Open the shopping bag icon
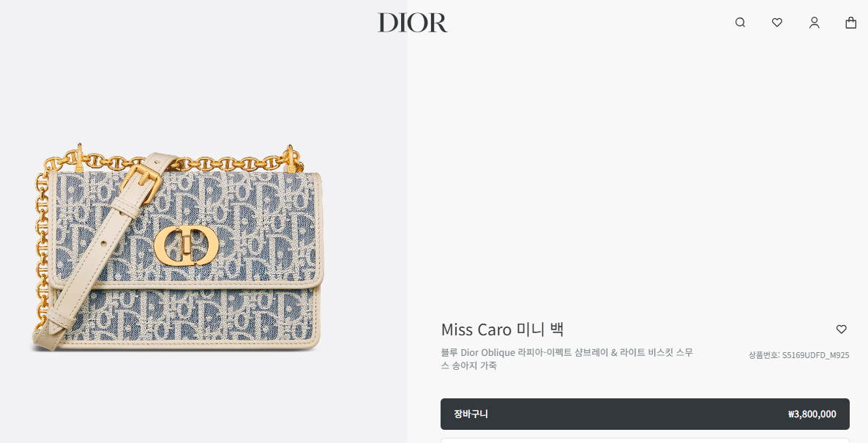 coord(851,23)
